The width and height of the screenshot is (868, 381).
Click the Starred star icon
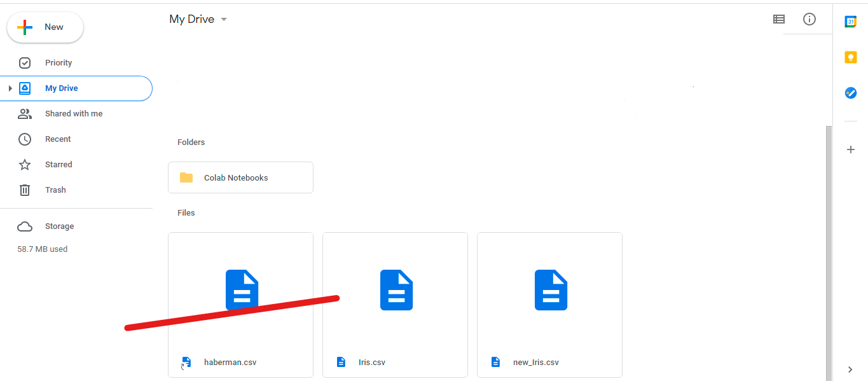point(25,165)
